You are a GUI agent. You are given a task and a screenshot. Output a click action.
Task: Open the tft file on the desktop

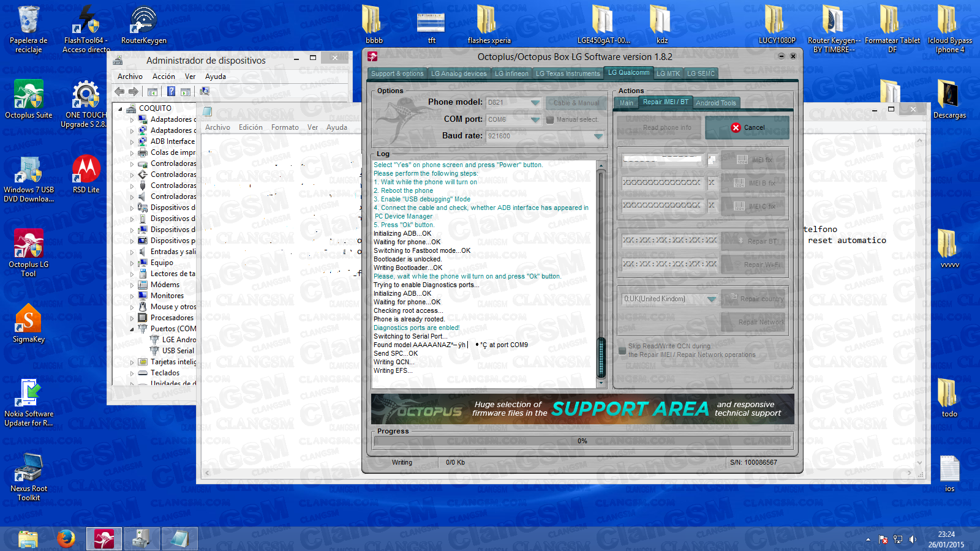[x=431, y=24]
